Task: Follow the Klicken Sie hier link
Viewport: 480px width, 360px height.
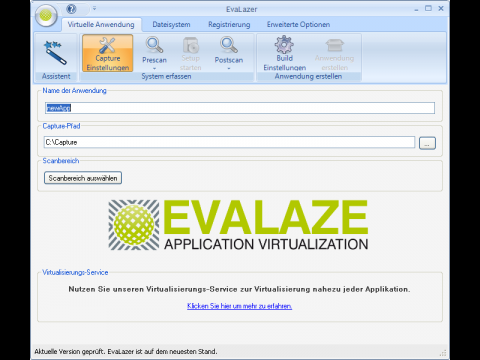Action: [239, 306]
